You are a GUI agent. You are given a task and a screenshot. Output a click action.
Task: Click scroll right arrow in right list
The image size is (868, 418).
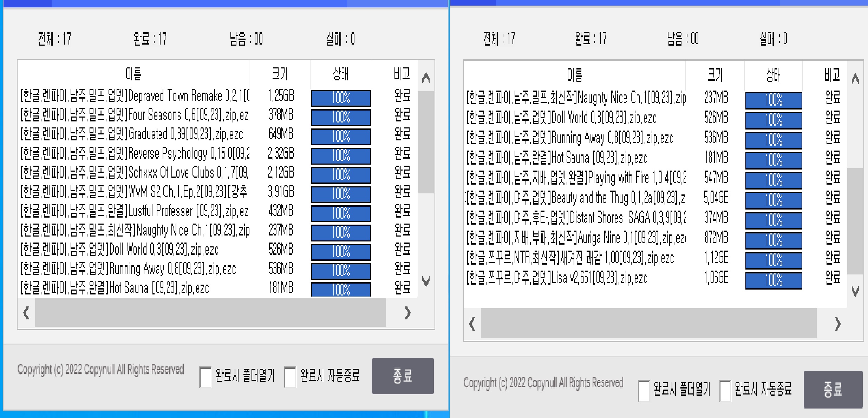point(837,324)
